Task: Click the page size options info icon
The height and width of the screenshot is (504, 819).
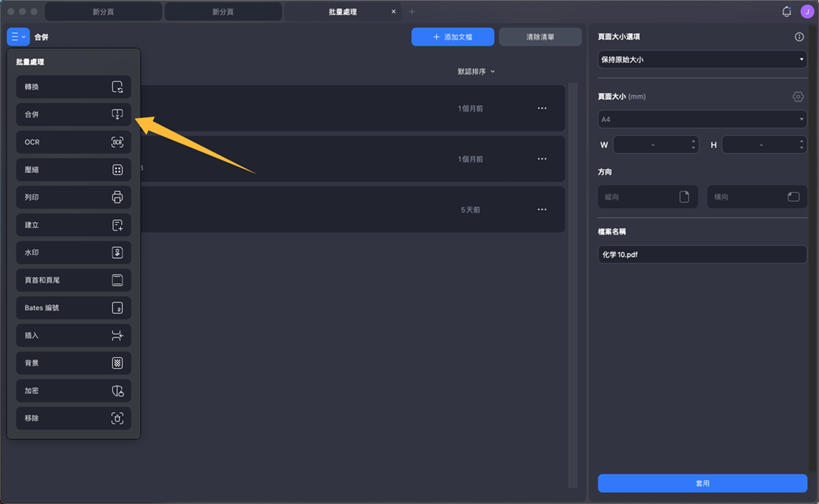Action: pos(799,37)
